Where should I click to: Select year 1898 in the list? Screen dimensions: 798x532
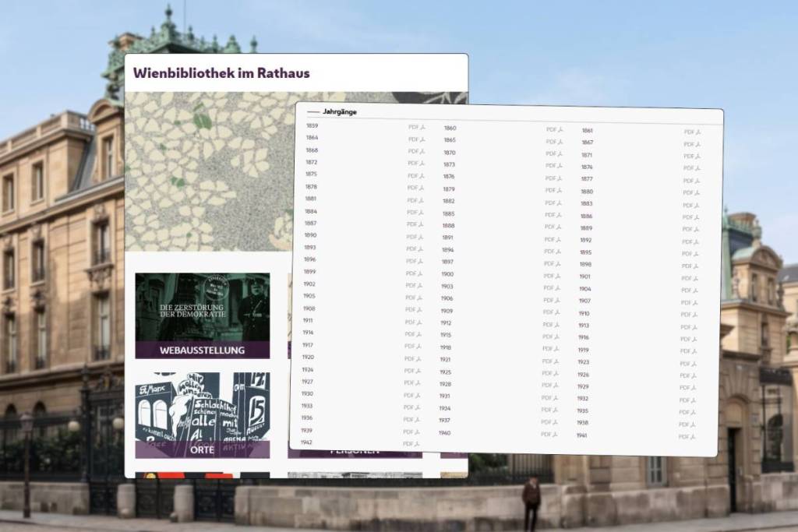pos(585,265)
